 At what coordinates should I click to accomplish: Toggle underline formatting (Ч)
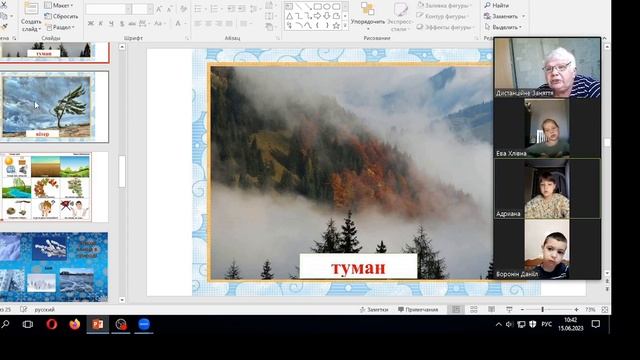[111, 24]
